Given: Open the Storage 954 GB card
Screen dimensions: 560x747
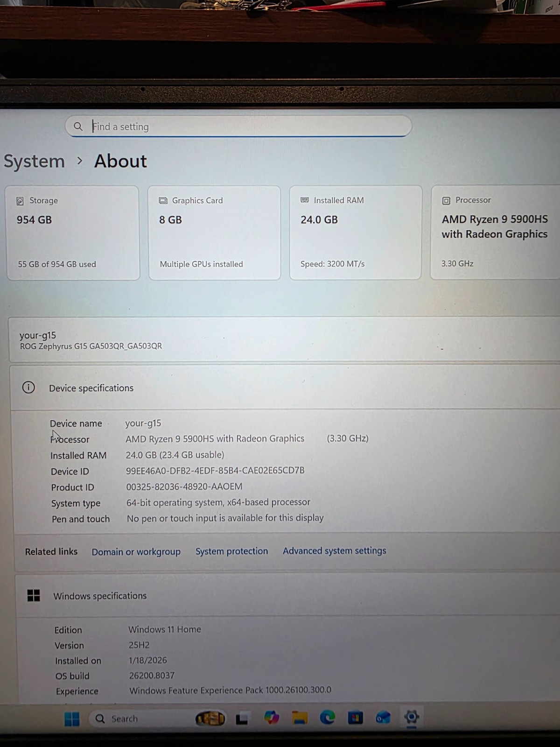Looking at the screenshot, I should pyautogui.click(x=73, y=233).
